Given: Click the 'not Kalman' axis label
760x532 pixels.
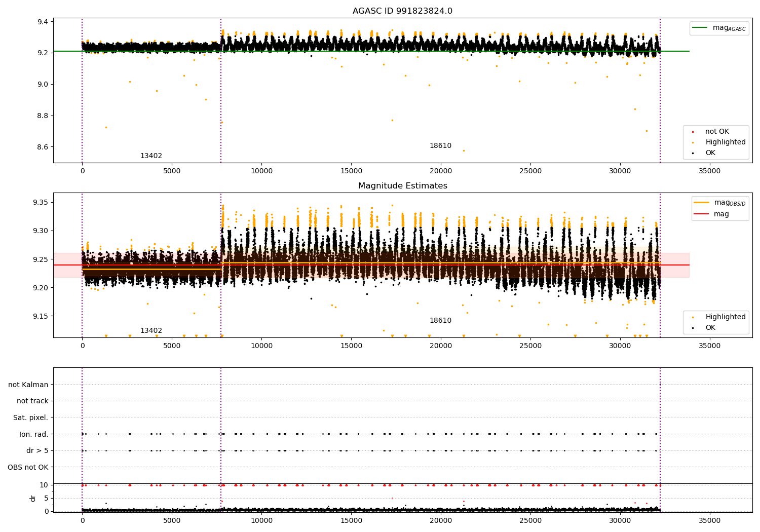Looking at the screenshot, I should click(28, 385).
